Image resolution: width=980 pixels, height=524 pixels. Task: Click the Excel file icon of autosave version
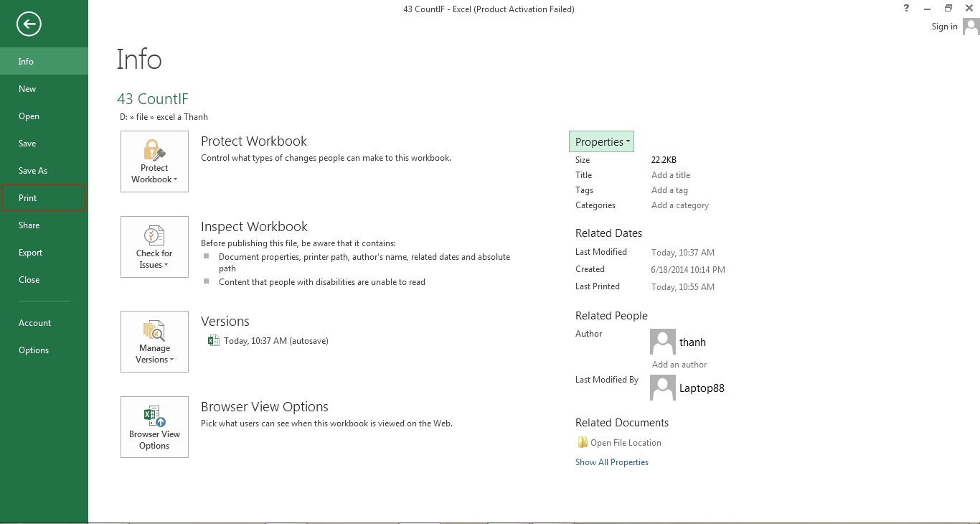[x=213, y=341]
